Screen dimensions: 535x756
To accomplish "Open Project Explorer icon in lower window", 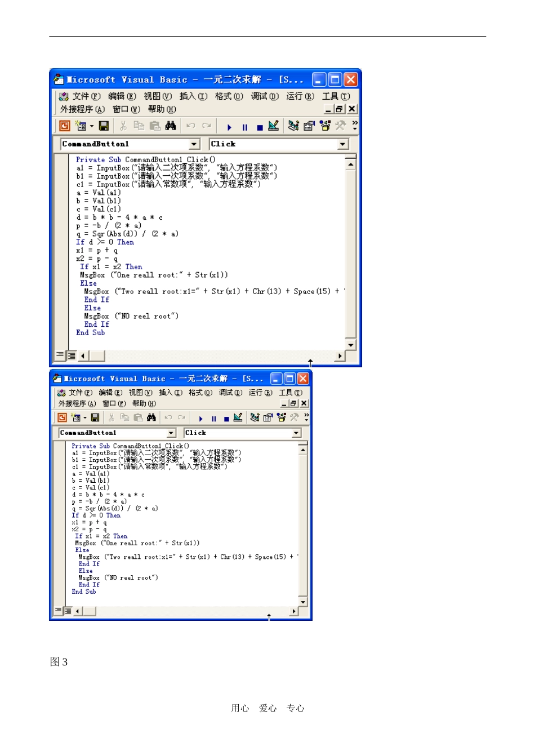I will [x=255, y=417].
